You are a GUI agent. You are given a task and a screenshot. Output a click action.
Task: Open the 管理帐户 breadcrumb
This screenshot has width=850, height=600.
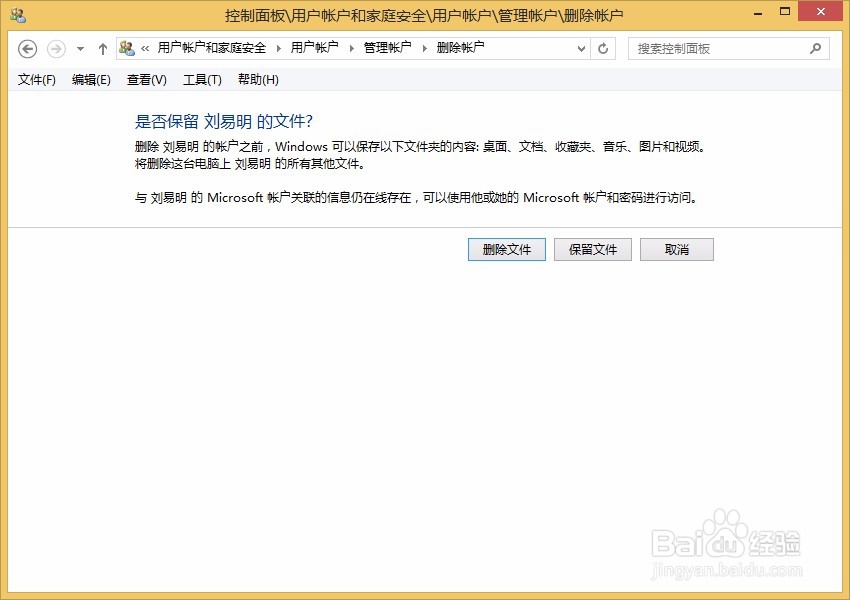tap(387, 48)
